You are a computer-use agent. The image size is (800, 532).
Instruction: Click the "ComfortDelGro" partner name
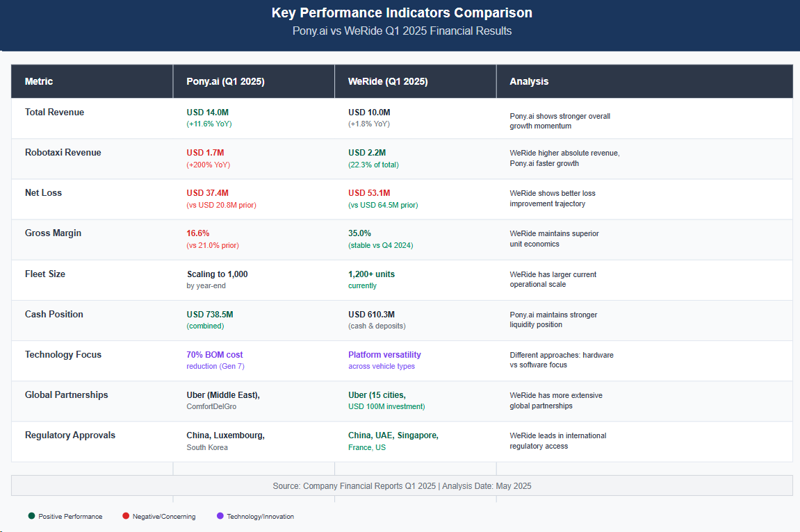(x=212, y=406)
